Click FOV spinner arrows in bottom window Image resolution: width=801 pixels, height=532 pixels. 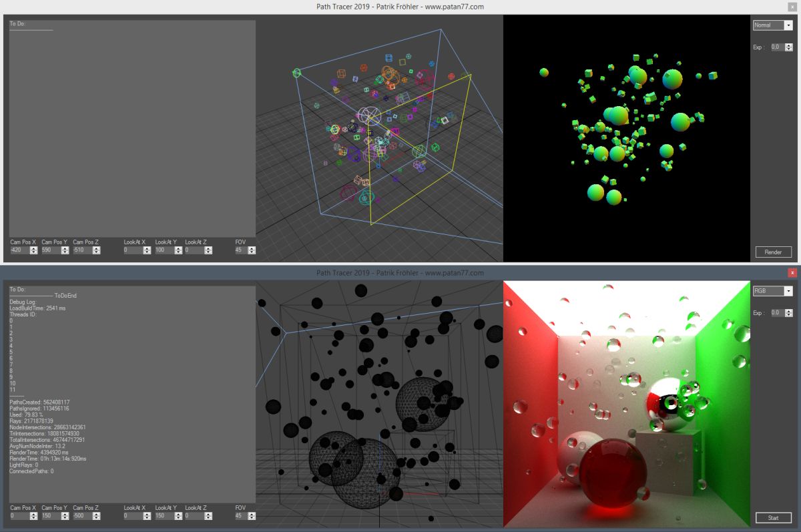click(x=252, y=516)
